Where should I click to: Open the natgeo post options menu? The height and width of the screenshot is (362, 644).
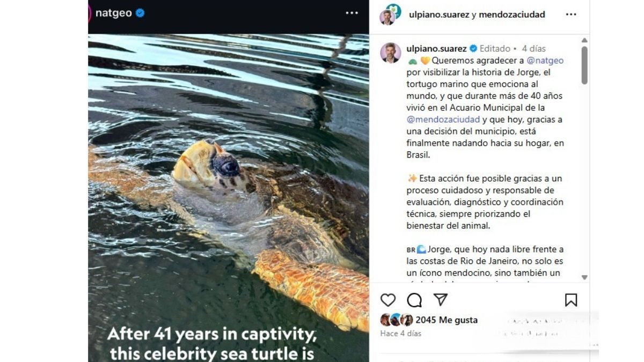click(352, 13)
